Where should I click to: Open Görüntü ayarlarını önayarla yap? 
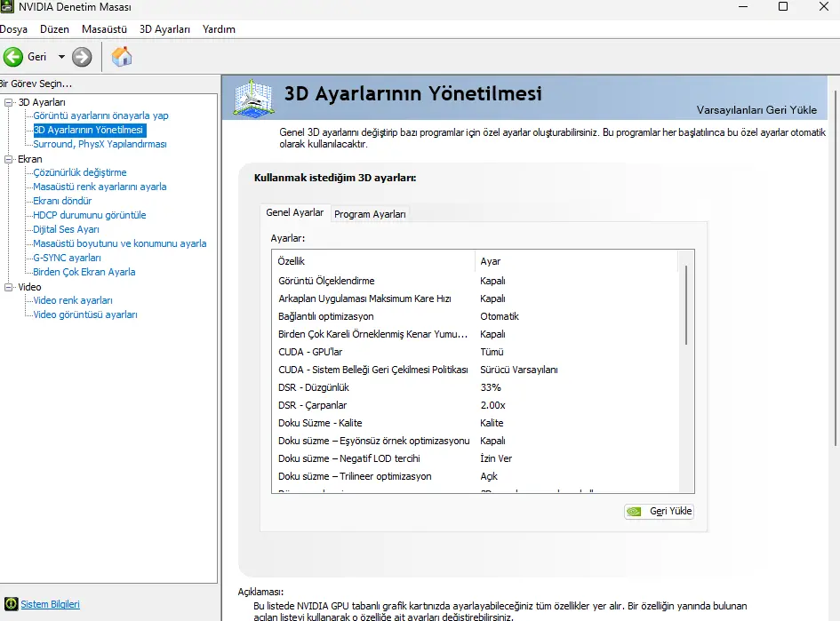click(x=100, y=115)
